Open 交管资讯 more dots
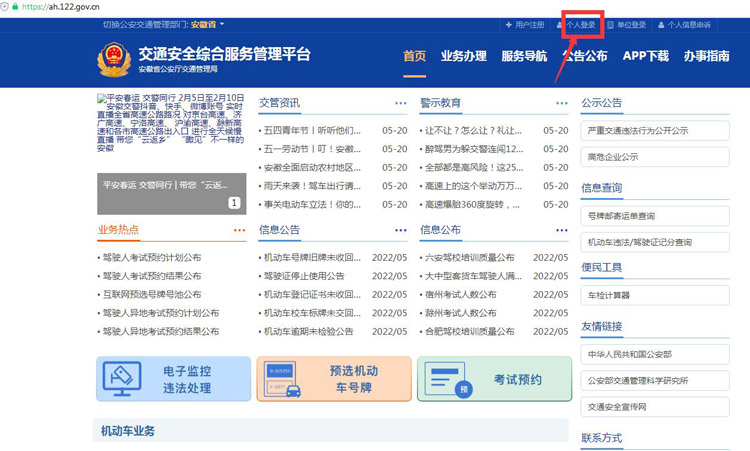Viewport: 750px width, 451px height. [401, 103]
